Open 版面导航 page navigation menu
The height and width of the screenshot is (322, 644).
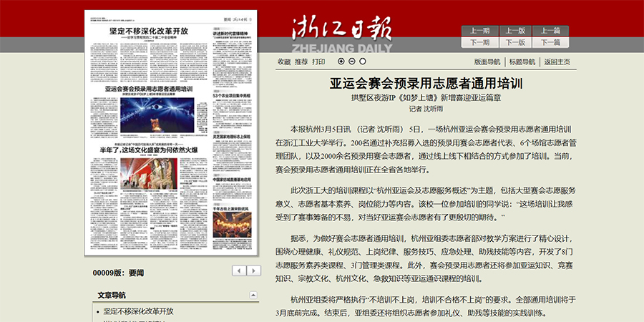[487, 62]
